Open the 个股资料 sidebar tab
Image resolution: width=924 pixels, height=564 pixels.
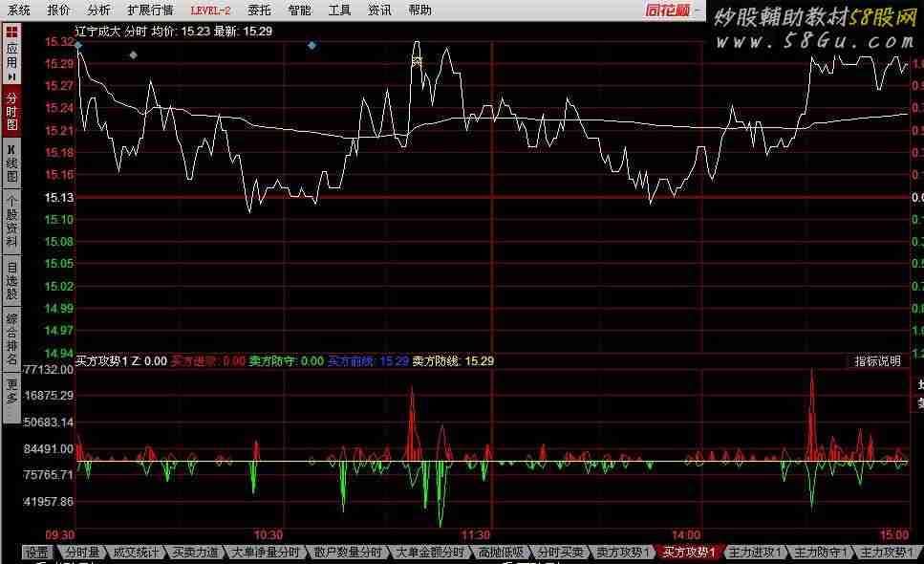(x=11, y=222)
